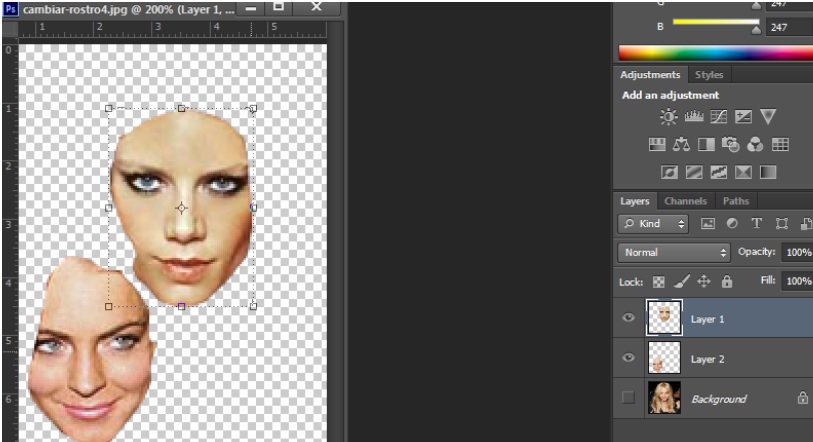
Task: Open the Kind layer filter dropdown
Action: pos(653,224)
